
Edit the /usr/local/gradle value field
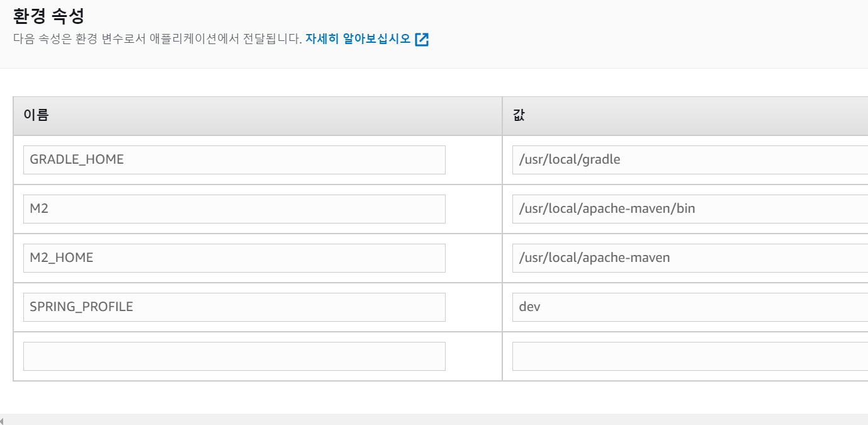690,160
